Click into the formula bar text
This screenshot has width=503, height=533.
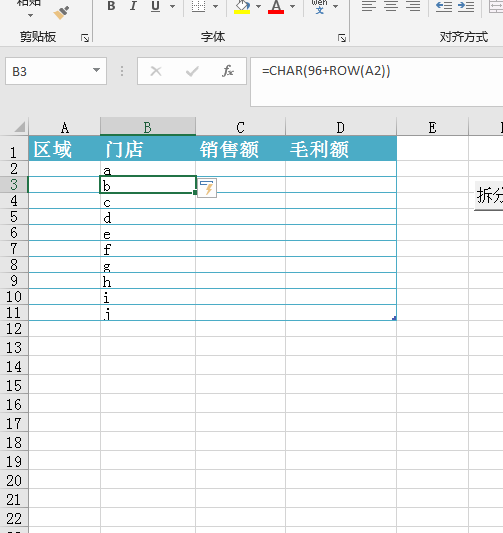tap(326, 71)
